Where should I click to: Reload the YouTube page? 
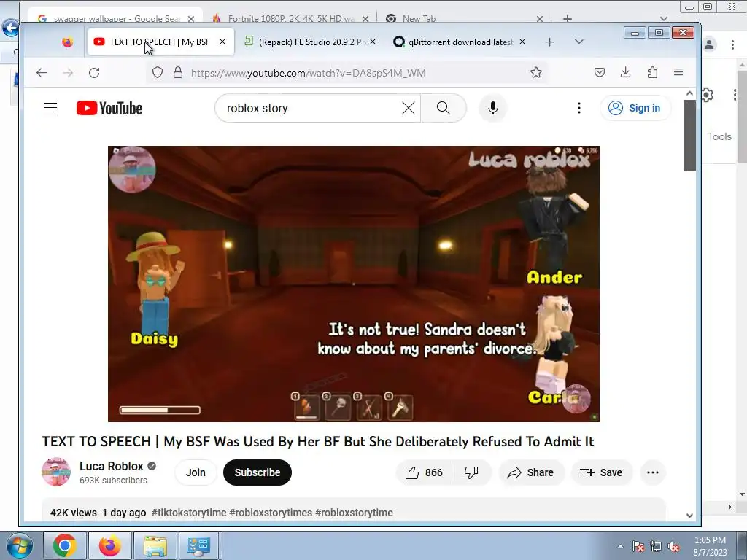[94, 73]
